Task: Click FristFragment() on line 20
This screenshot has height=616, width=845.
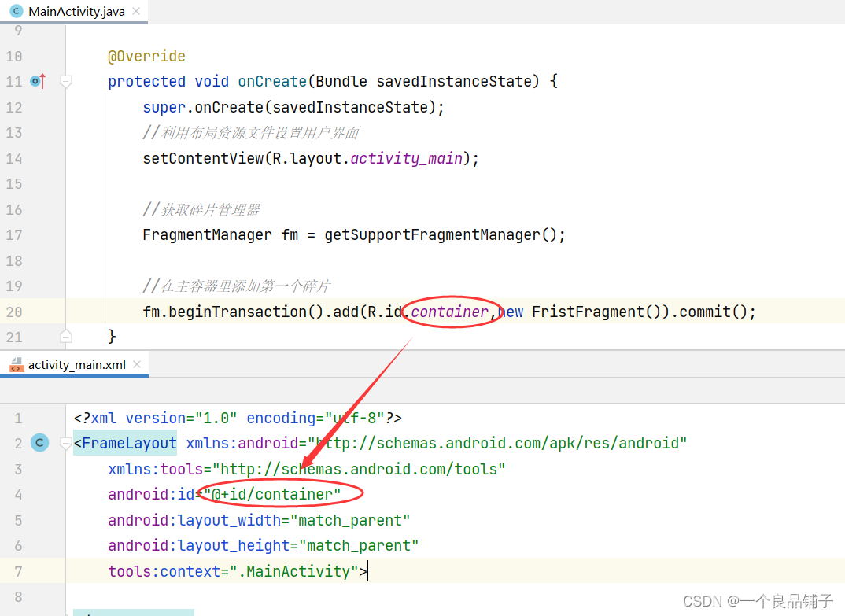Action: coord(596,312)
